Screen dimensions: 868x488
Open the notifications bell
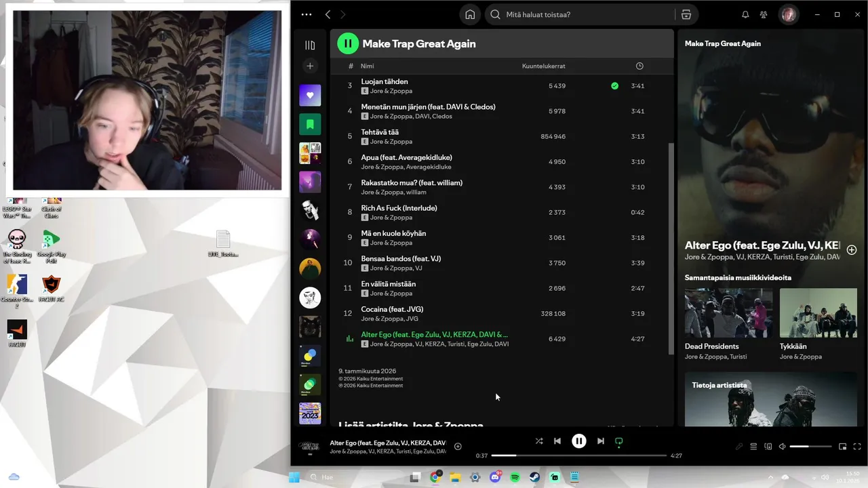click(x=745, y=14)
